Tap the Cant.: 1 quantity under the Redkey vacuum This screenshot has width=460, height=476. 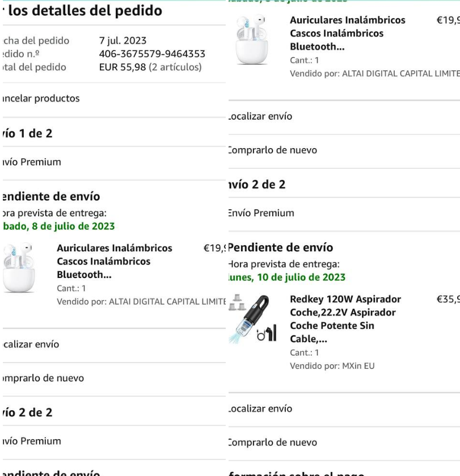pos(305,352)
